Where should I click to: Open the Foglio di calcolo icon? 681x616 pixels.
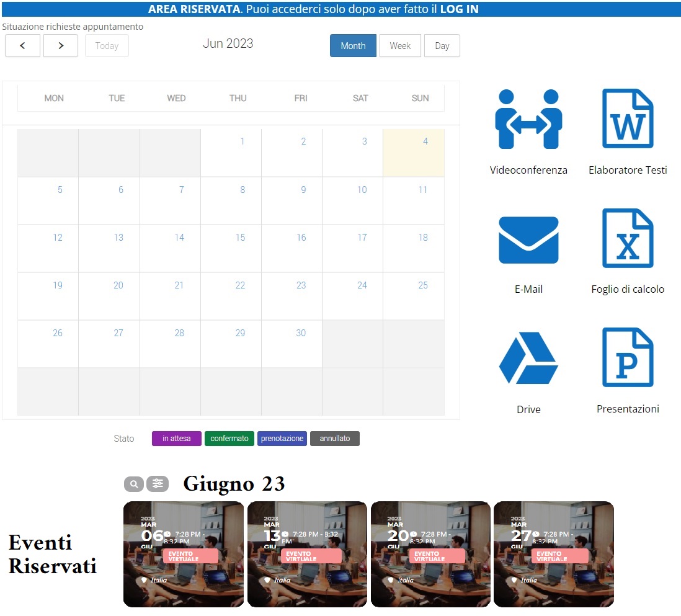628,238
